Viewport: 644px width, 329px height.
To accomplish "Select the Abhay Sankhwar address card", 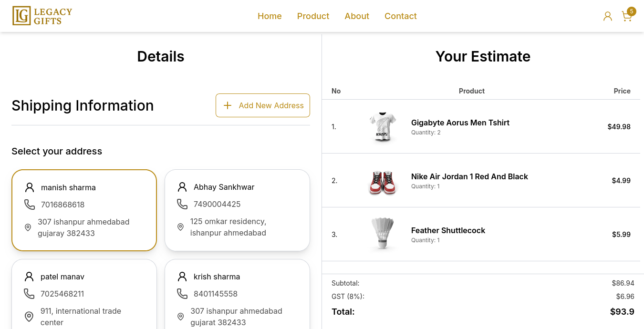I will [237, 210].
